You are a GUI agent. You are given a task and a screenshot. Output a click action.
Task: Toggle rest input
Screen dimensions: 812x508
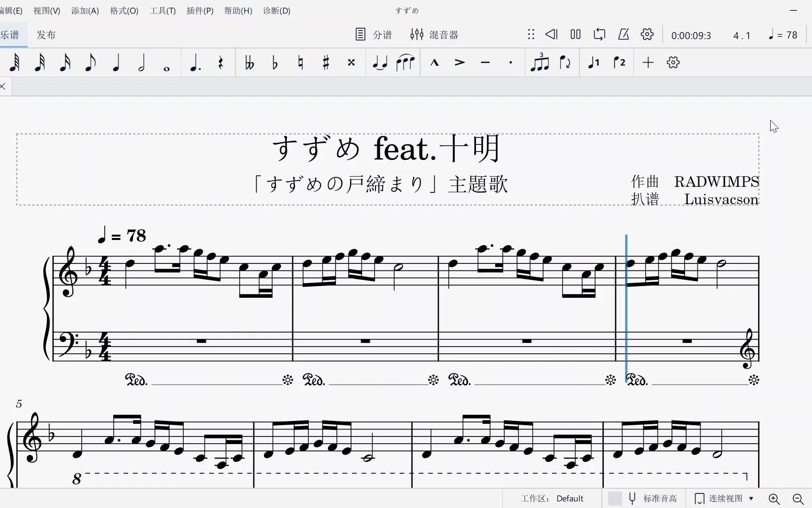pyautogui.click(x=220, y=63)
